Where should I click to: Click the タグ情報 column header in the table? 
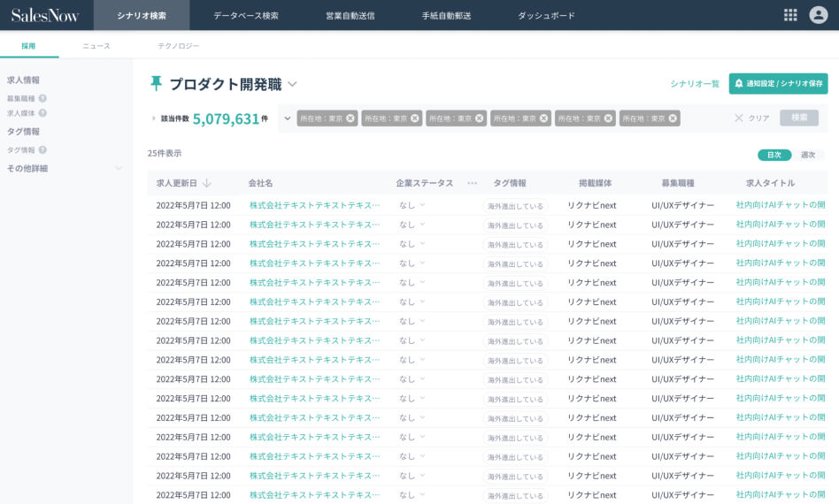(510, 183)
